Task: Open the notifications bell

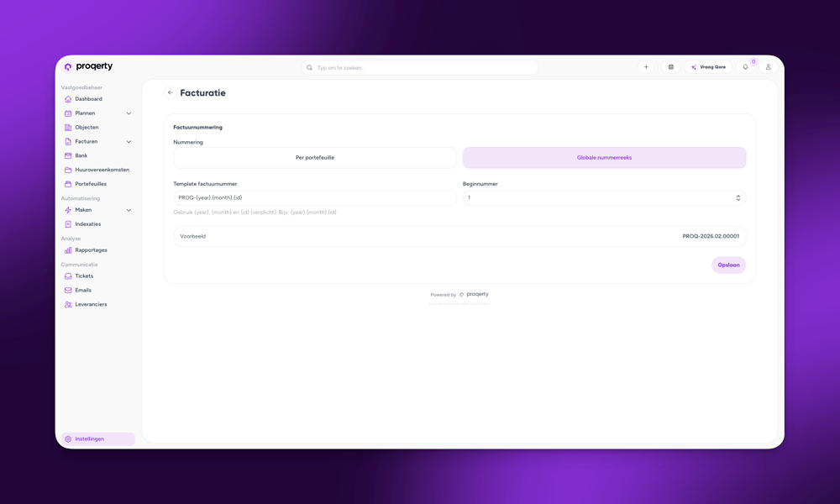Action: [x=745, y=67]
